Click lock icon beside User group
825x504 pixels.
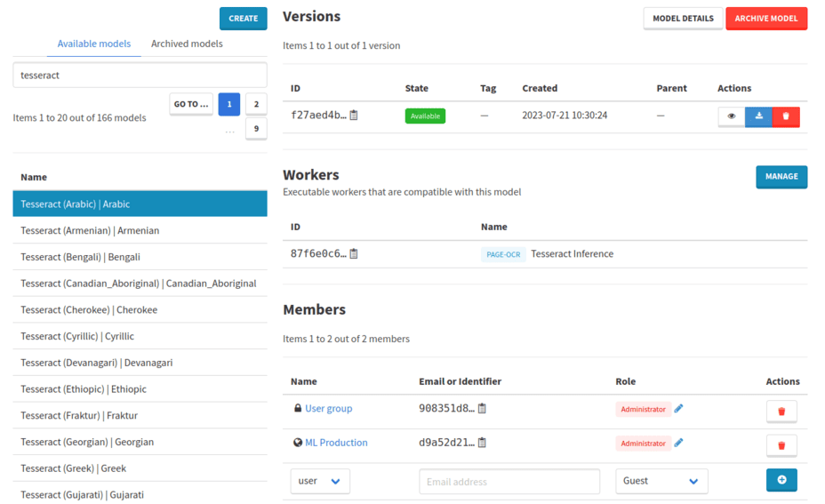[298, 408]
